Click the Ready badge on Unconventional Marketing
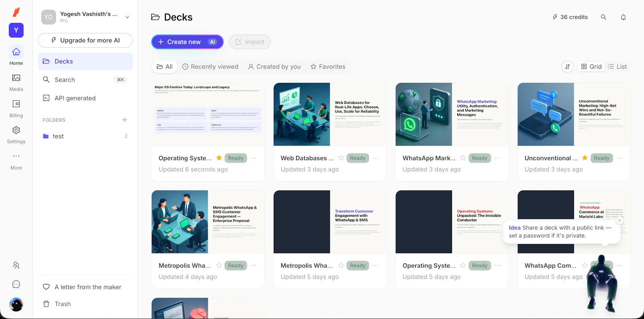The height and width of the screenshot is (319, 644). point(602,158)
